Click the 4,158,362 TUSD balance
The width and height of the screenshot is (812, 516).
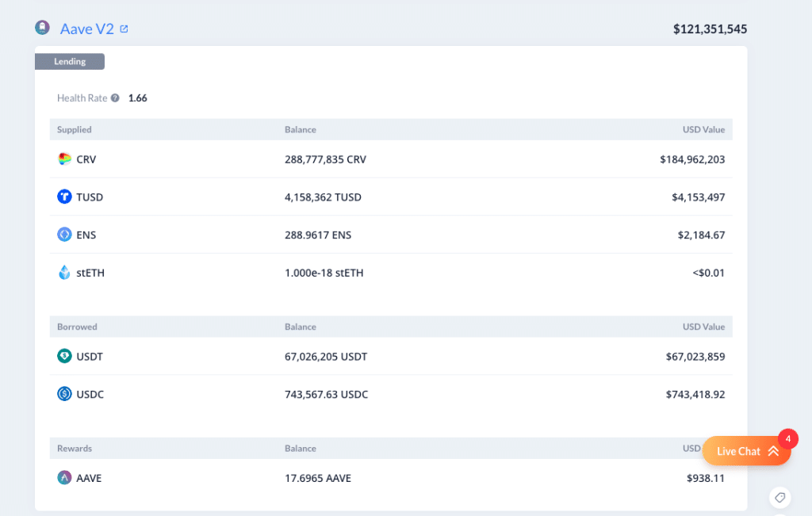[324, 197]
